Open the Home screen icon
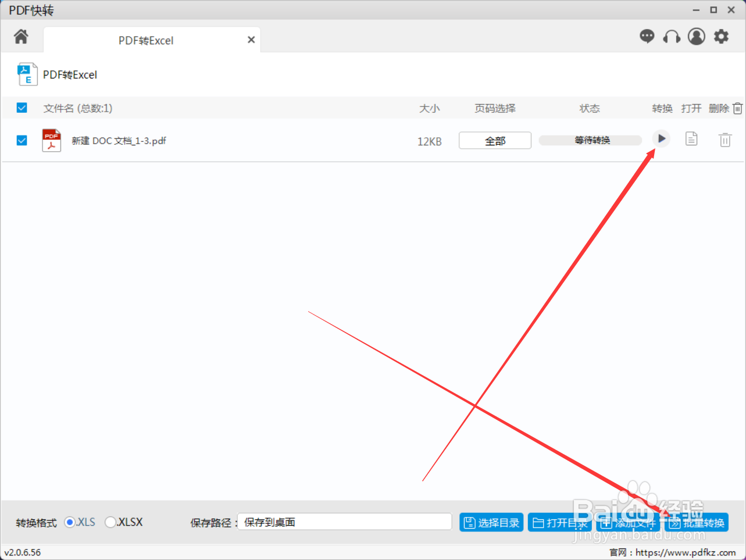 21,36
